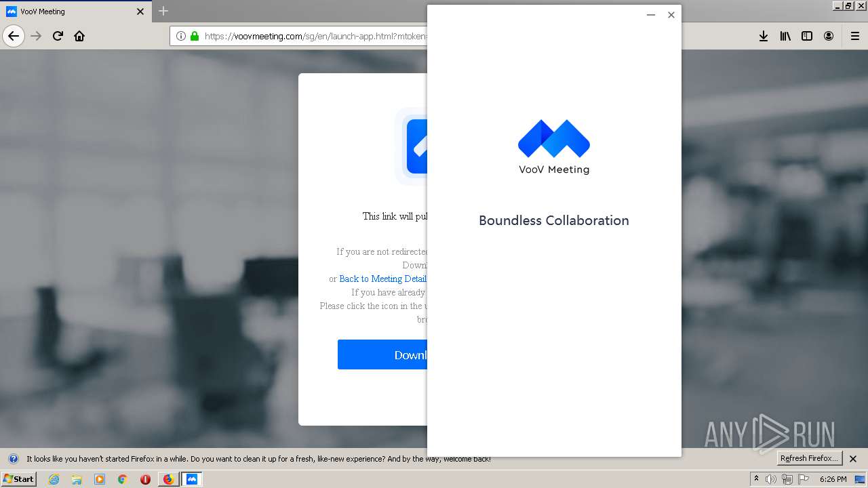Click the voovmeeting.com URL field
Screen dimensions: 868x488
pos(298,36)
